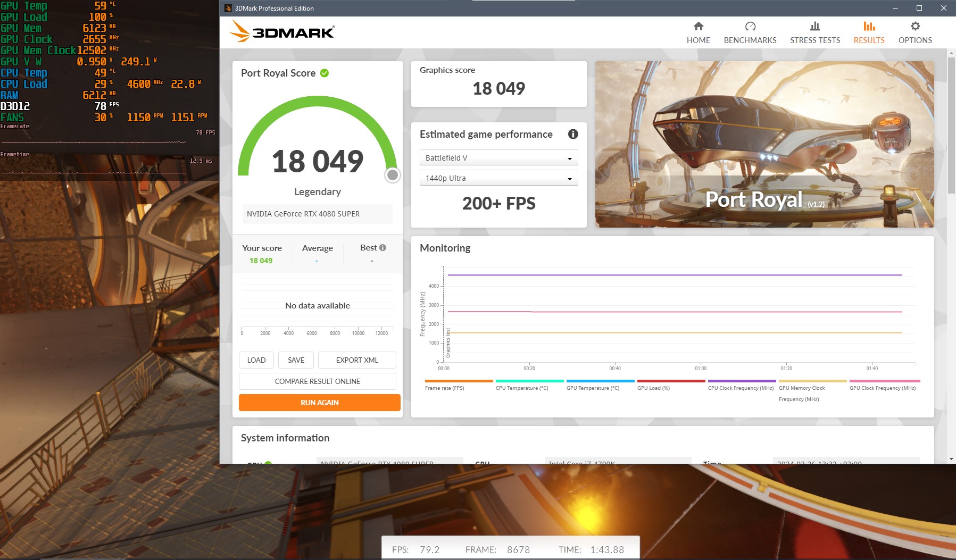Toggle the CPU Temperature (°C) legend entry
Screen dimensions: 956x560
[x=529, y=385]
